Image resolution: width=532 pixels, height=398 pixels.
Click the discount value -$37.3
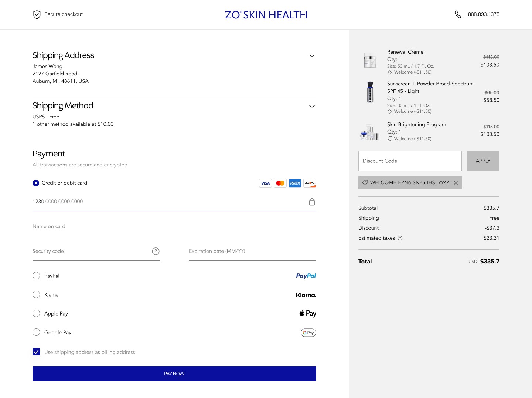click(492, 228)
